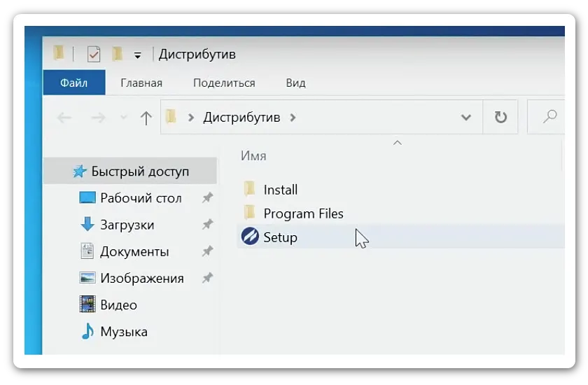This screenshot has width=588, height=385.
Task: Click the pin icon next to Загрузки
Action: (207, 225)
